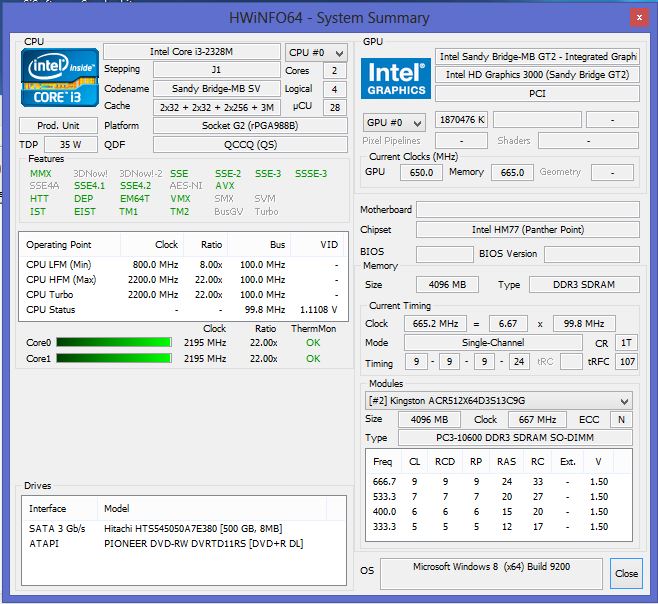658x604 pixels.
Task: Click the SSE4.2 feature label
Action: click(135, 186)
